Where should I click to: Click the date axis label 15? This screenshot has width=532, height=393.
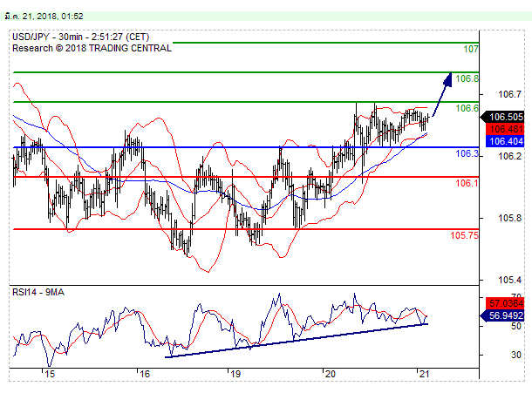click(50, 375)
